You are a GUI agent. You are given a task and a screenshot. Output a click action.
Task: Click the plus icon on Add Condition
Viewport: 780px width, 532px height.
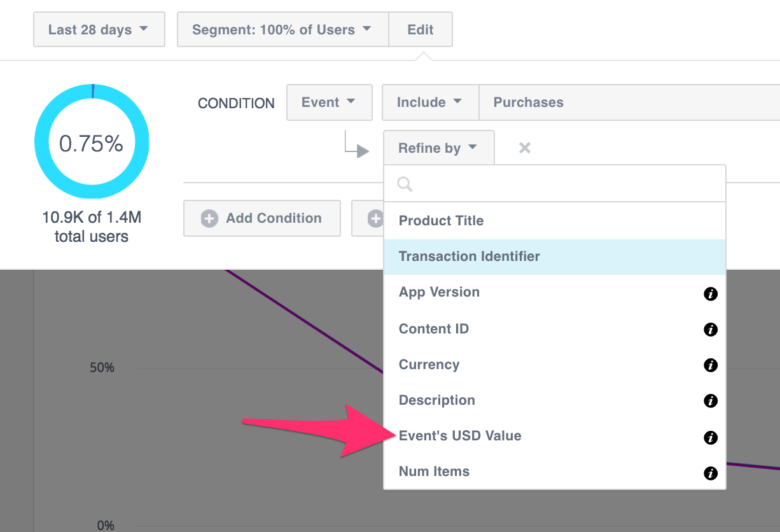(x=209, y=219)
